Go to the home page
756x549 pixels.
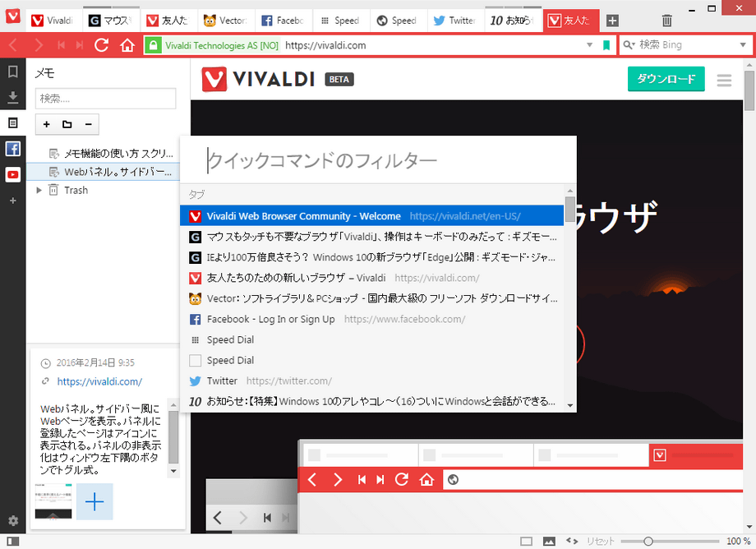point(127,45)
